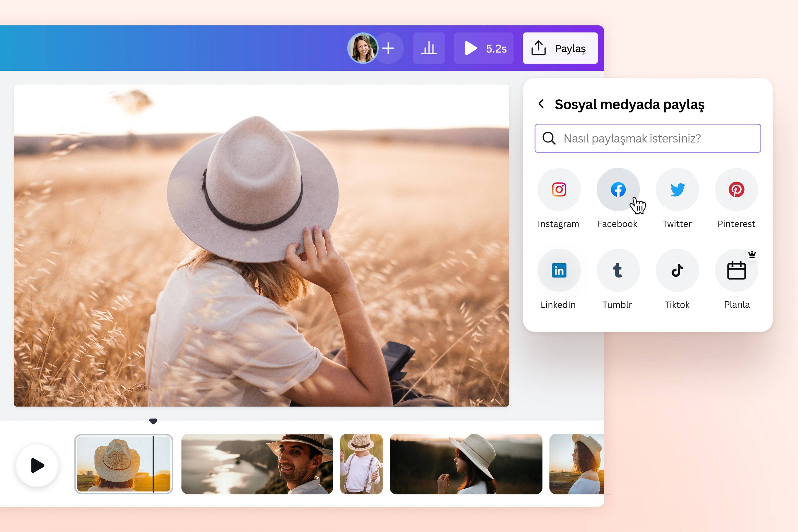The width and height of the screenshot is (798, 532).
Task: Click the search magnifier icon
Action: (549, 138)
